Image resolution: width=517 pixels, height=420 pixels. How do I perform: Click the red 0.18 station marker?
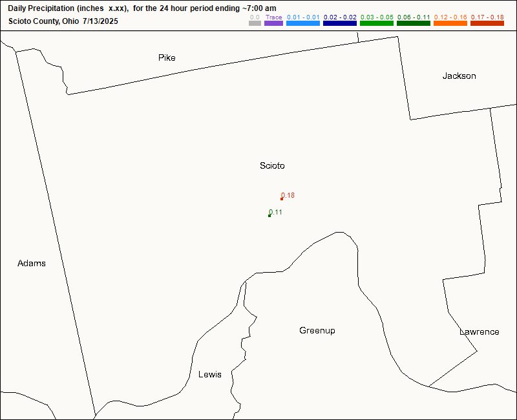pos(282,199)
